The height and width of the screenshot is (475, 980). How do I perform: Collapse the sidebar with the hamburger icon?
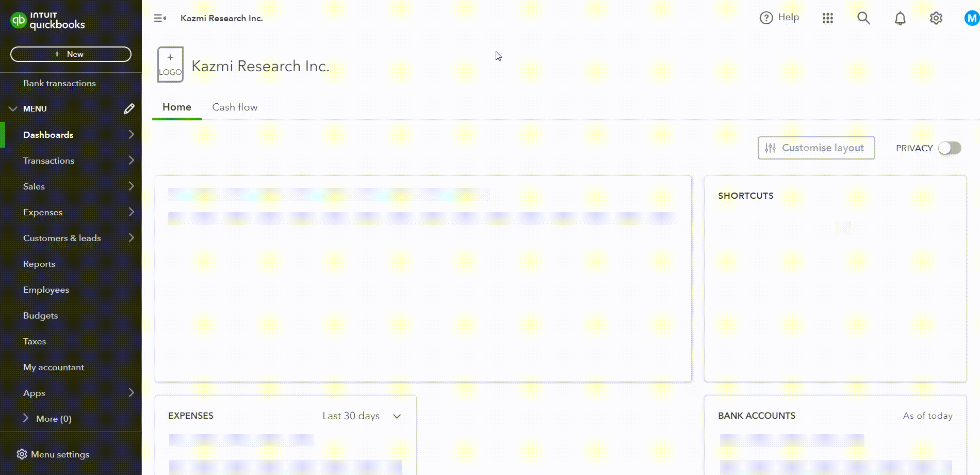(160, 18)
